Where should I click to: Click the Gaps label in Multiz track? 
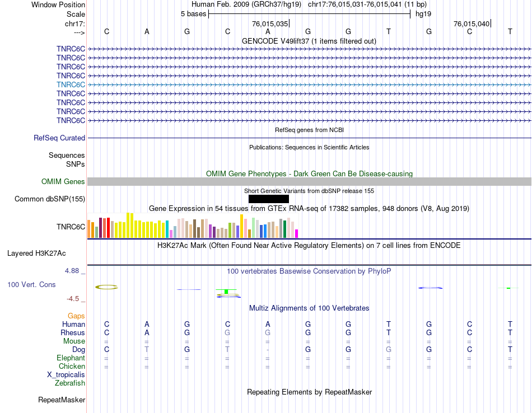(76, 316)
